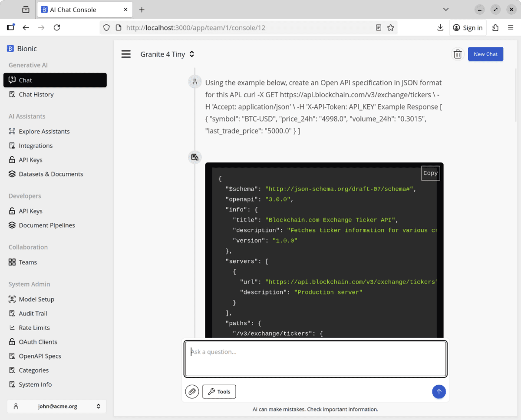The image size is (521, 420).
Task: Open Chat History in sidebar
Action: [x=36, y=94]
